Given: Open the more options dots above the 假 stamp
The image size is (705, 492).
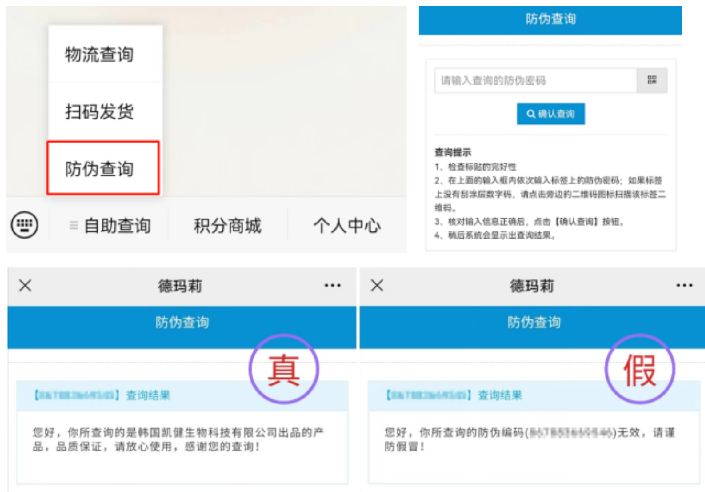Looking at the screenshot, I should click(x=685, y=286).
